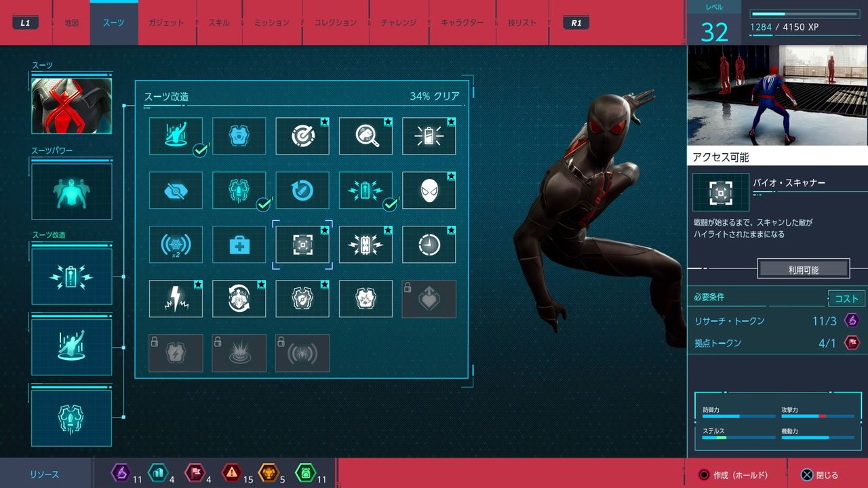868x488 pixels.
Task: Click the 拠点トークン requirement row
Action: (x=776, y=343)
